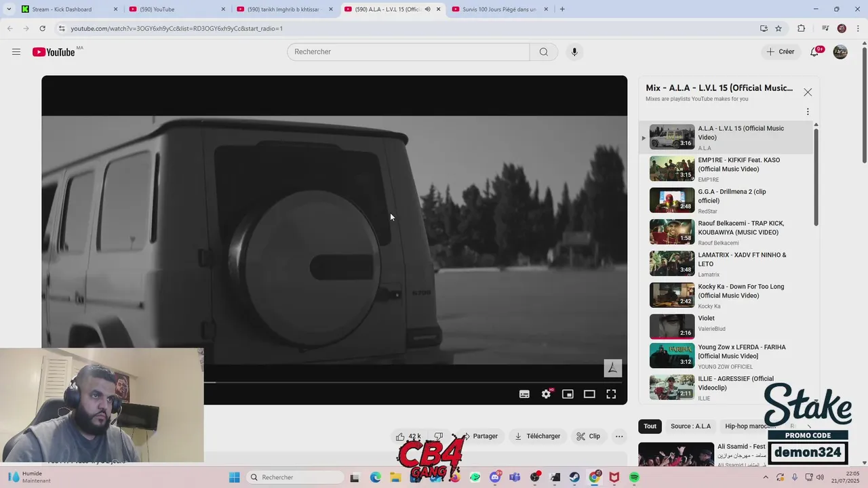This screenshot has height=488, width=868.
Task: Open LAMATRIX - XADV FT NINHO title
Action: [x=742, y=260]
